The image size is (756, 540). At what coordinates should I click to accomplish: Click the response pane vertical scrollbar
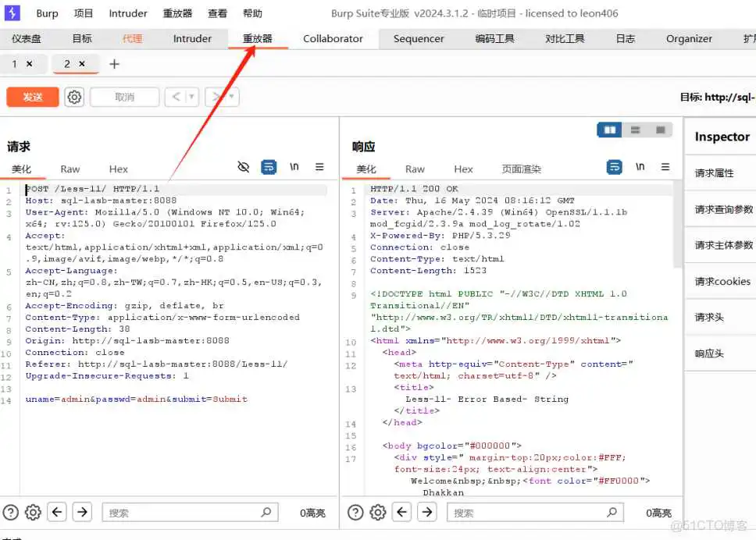pos(678,224)
